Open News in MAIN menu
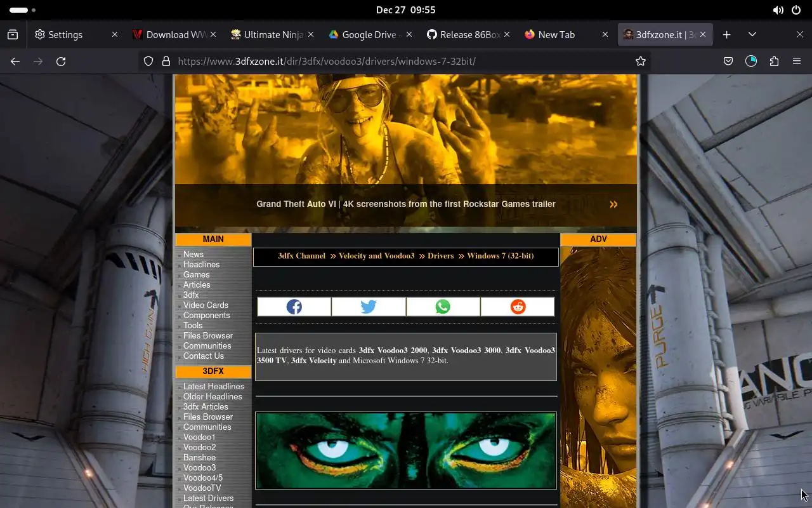The width and height of the screenshot is (812, 508). (x=193, y=255)
